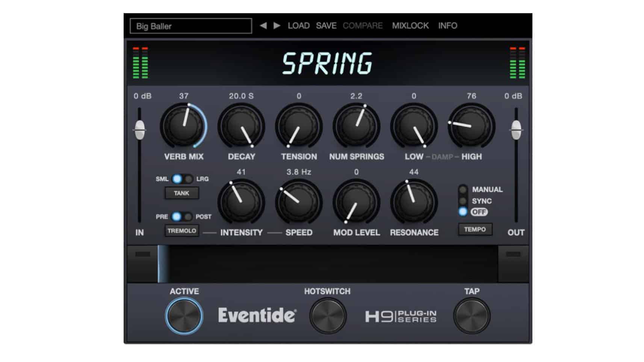This screenshot has height=362, width=644.
Task: Click the previous preset arrow
Action: pos(263,26)
